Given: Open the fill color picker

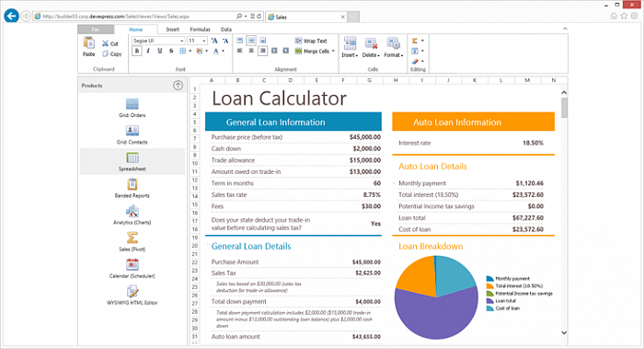Looking at the screenshot, I should click(201, 51).
